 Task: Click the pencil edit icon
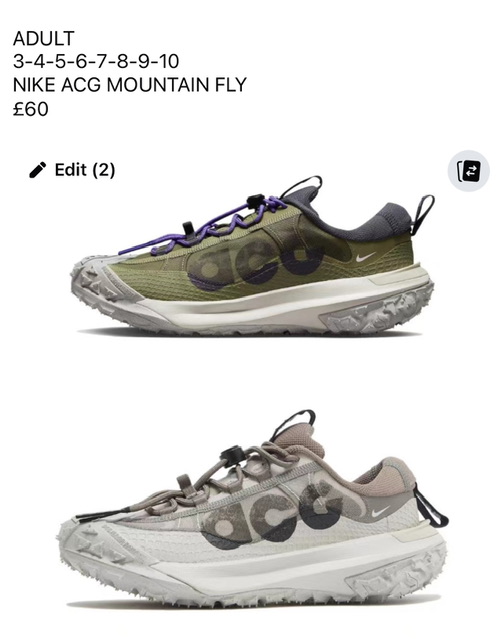38,170
